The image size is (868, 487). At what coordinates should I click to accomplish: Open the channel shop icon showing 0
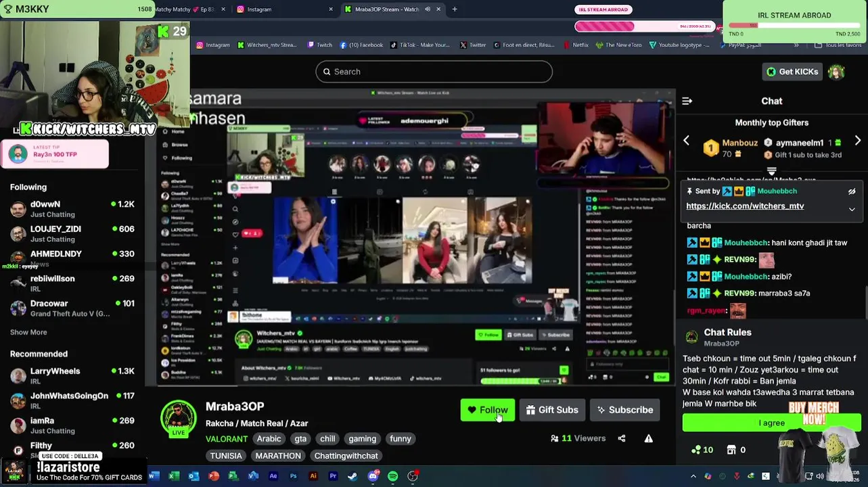coord(736,450)
